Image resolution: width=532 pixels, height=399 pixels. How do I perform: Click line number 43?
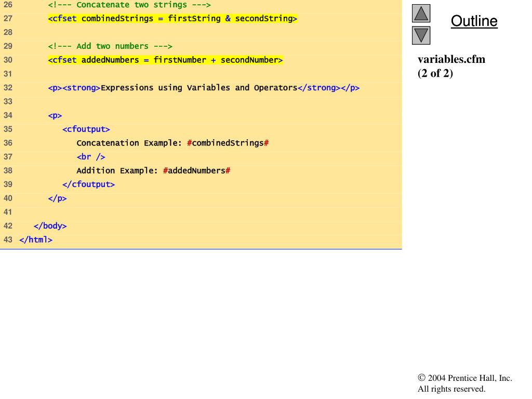click(x=8, y=240)
